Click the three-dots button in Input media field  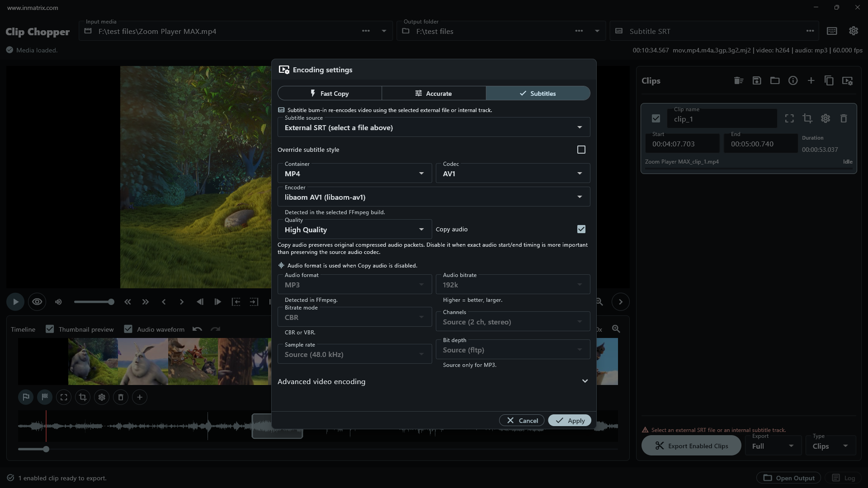[366, 31]
